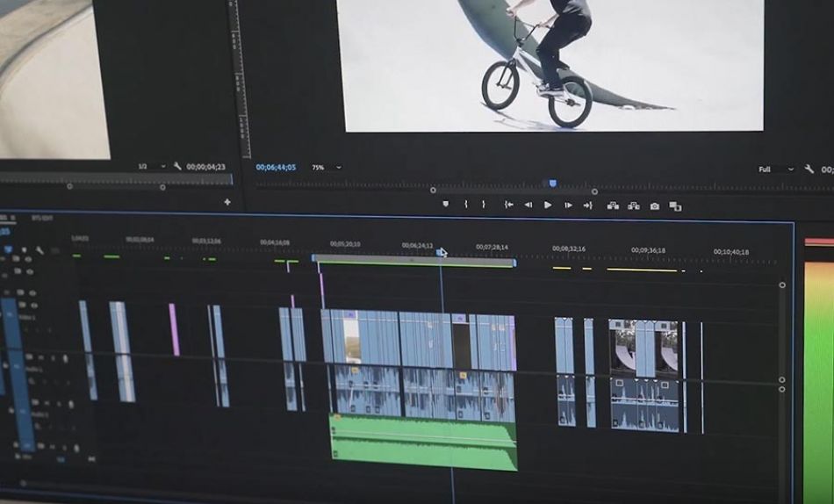Screen dimensions: 834x504
Task: Open Timeline display settings wrench
Action: coord(40,249)
